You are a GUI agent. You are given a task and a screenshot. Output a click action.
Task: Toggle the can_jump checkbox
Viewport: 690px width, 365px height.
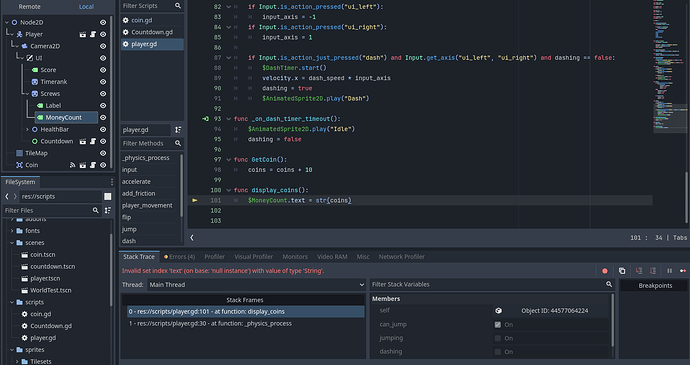coord(498,324)
